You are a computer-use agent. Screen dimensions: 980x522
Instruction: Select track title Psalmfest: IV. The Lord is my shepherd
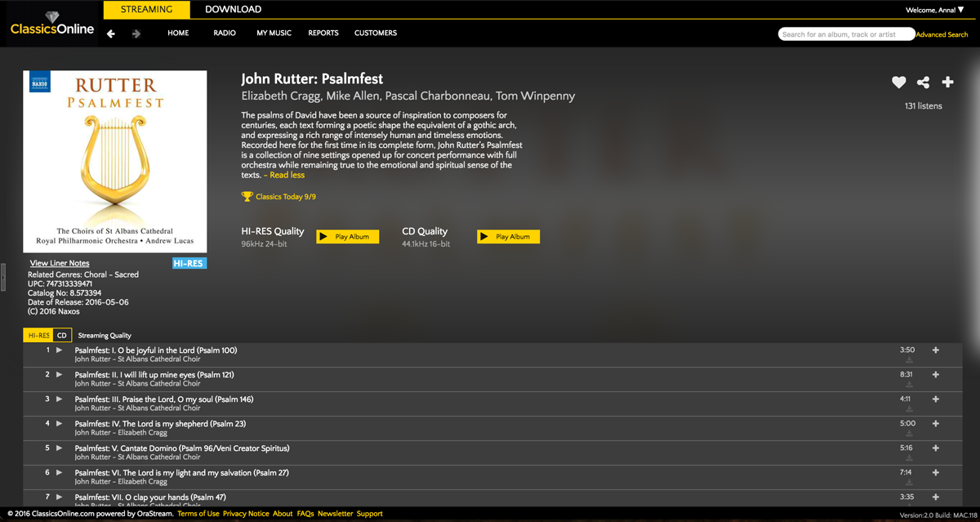click(x=160, y=424)
